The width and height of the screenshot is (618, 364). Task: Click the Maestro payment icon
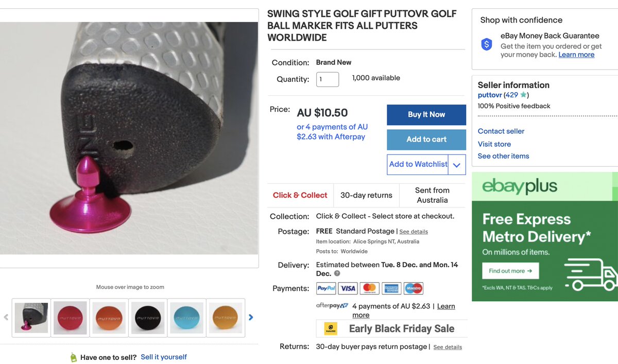[413, 288]
